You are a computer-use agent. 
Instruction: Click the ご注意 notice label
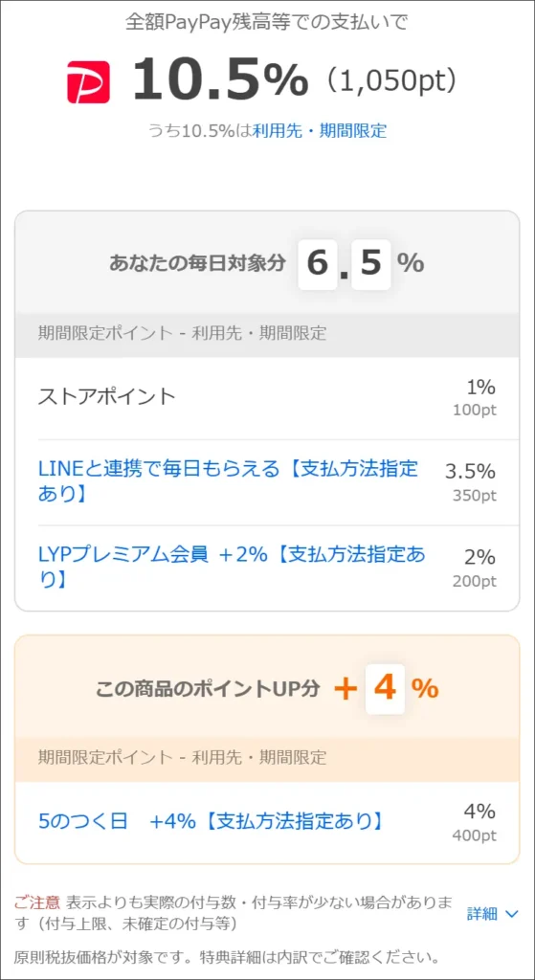pyautogui.click(x=37, y=902)
